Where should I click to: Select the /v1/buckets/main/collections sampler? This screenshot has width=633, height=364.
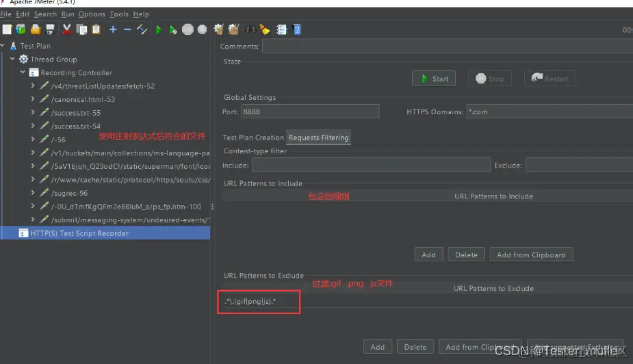[131, 153]
